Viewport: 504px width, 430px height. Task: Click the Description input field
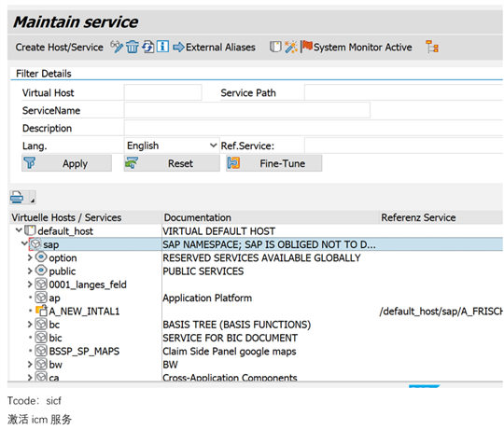(314, 128)
